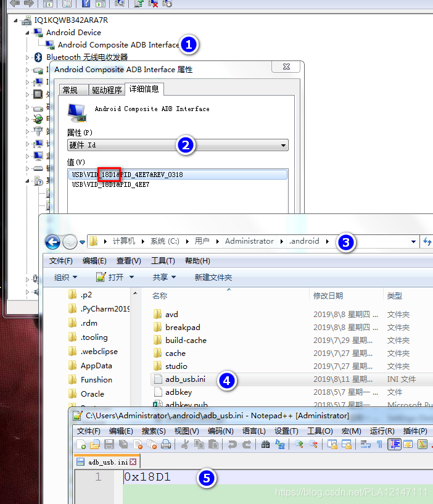Open the recent locations dropdown beside Forward

pos(82,242)
